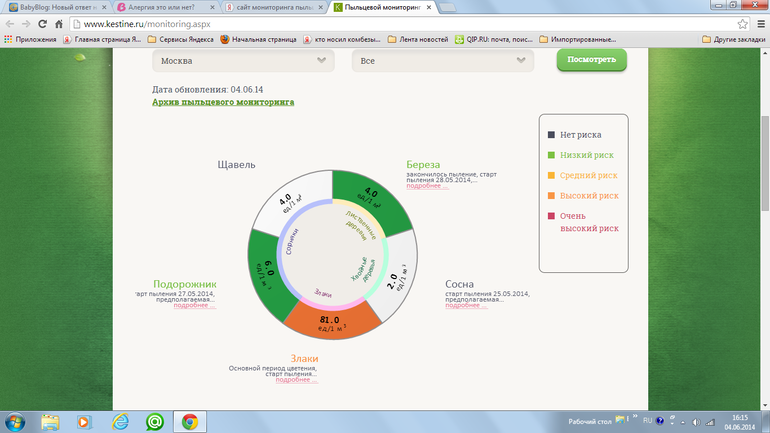Screen dimensions: 770x433
Task: Click the Низкий риск green legend swatch
Action: (x=550, y=155)
